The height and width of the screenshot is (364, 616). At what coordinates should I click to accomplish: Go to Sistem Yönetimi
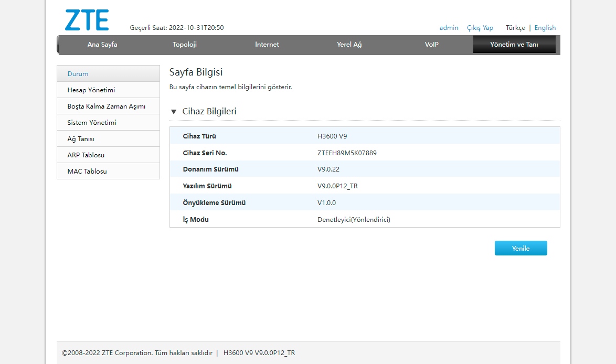click(109, 123)
